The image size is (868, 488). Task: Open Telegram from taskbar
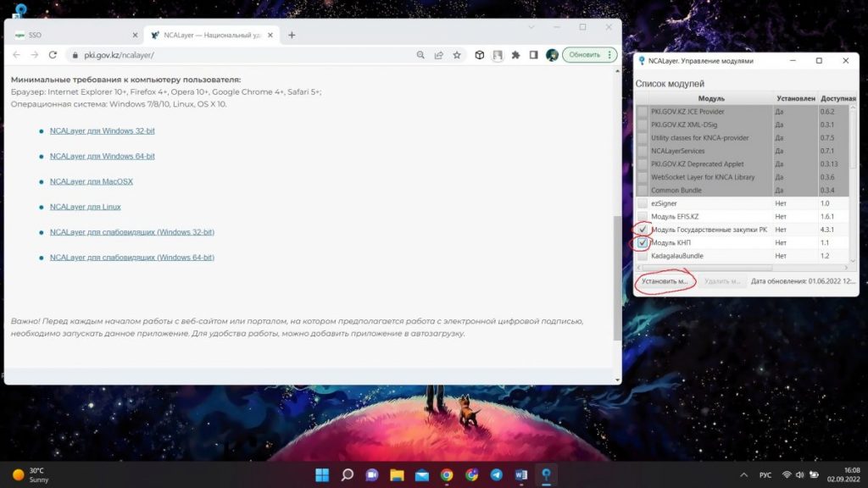[497, 474]
